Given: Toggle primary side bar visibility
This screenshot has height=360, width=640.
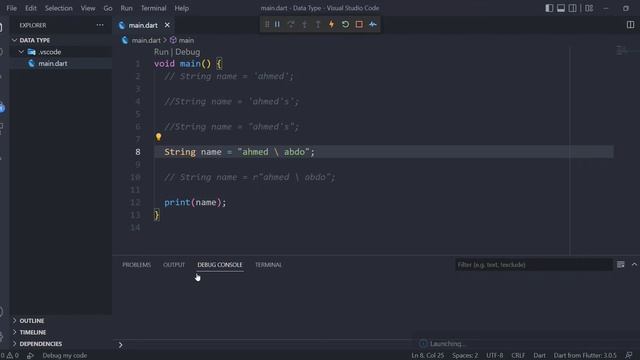Looking at the screenshot, I should [x=549, y=8].
